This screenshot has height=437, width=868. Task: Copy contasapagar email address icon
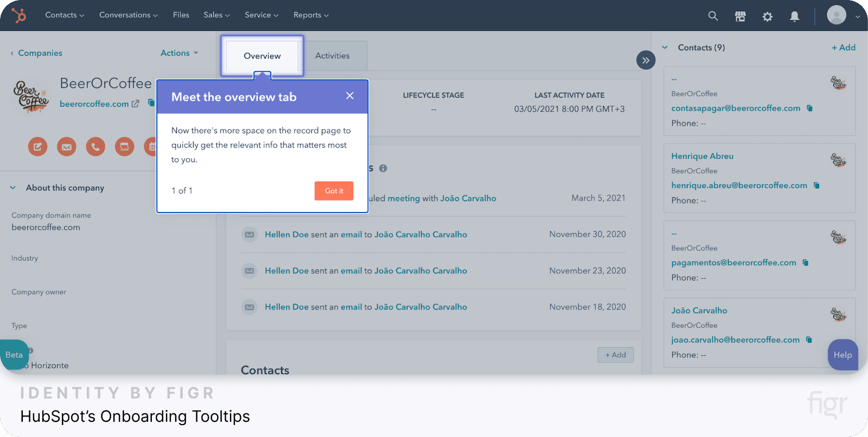coord(810,108)
